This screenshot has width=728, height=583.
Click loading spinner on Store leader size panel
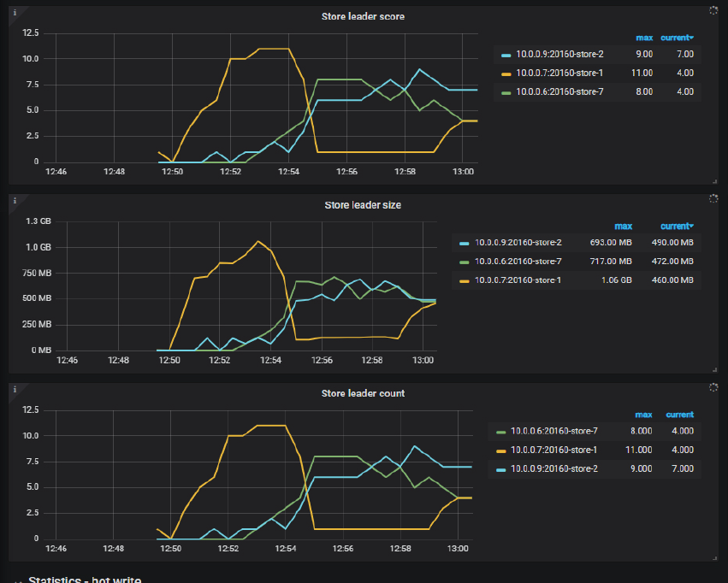pos(713,199)
